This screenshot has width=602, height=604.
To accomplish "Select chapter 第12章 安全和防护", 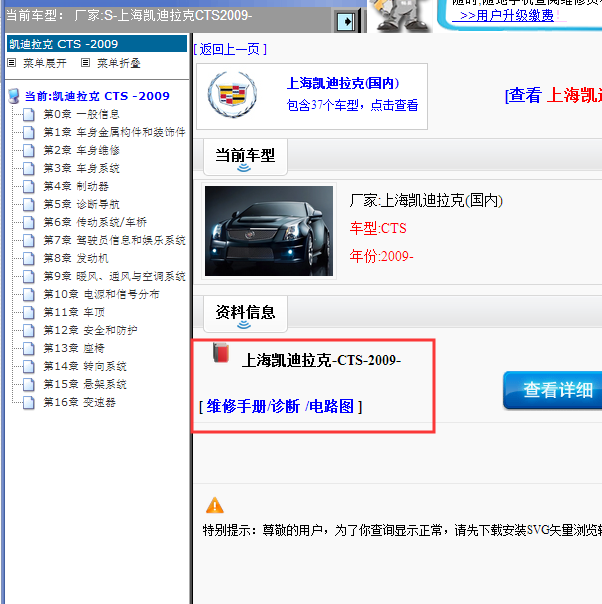I will click(x=90, y=330).
